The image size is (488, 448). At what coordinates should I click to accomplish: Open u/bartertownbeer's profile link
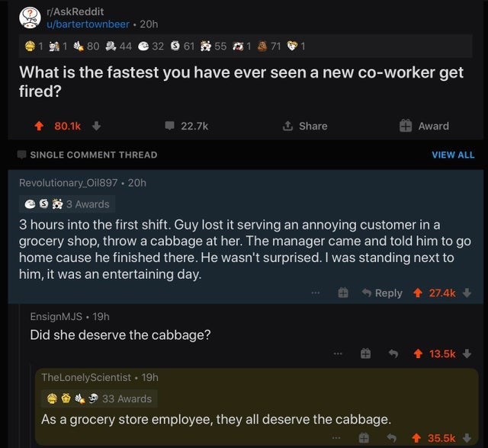tap(88, 24)
